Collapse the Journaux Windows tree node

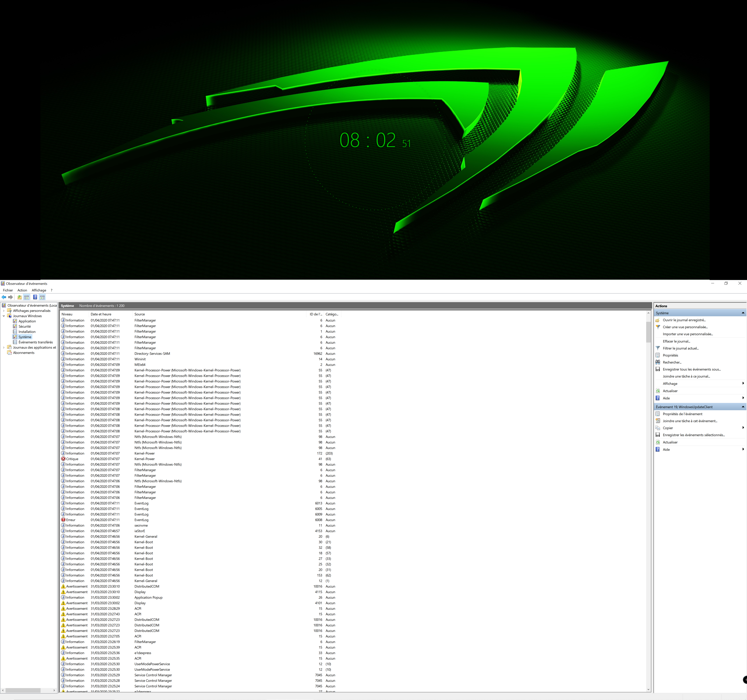tap(4, 316)
